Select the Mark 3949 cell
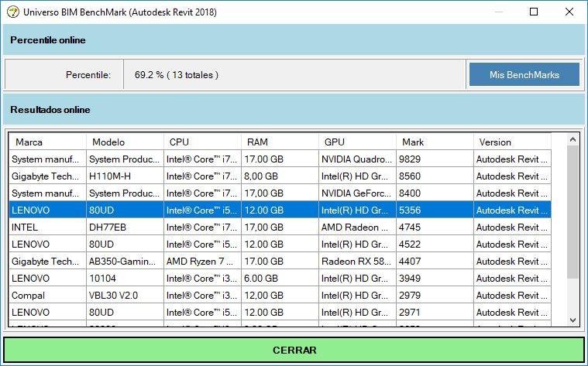 point(435,278)
